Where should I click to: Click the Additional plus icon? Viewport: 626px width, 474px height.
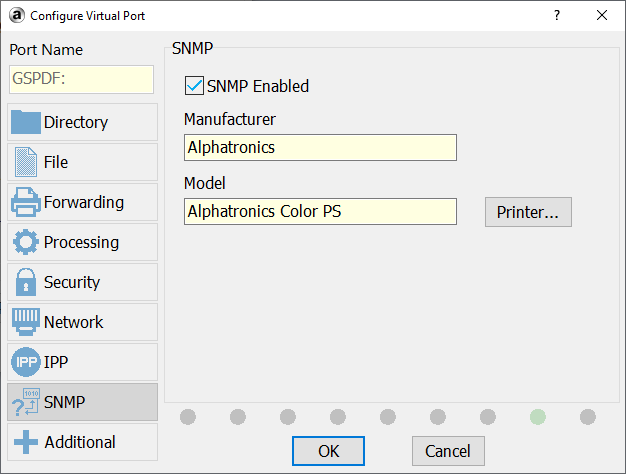coord(26,442)
